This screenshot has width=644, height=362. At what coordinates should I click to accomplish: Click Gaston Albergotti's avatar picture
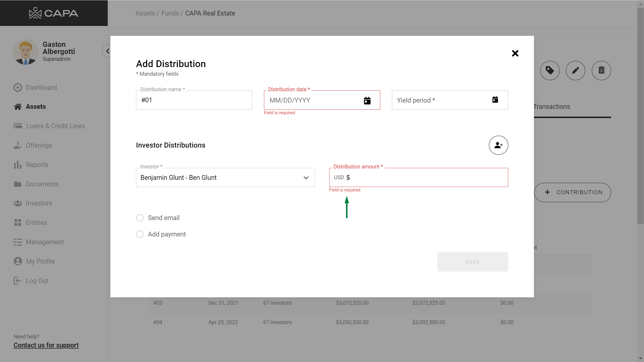pos(26,52)
